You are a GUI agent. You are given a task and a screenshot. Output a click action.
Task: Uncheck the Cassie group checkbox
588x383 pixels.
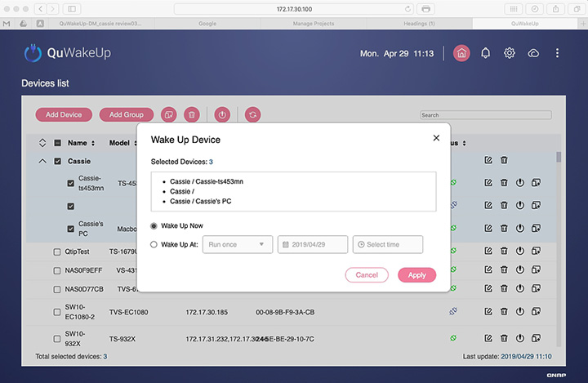pos(57,161)
